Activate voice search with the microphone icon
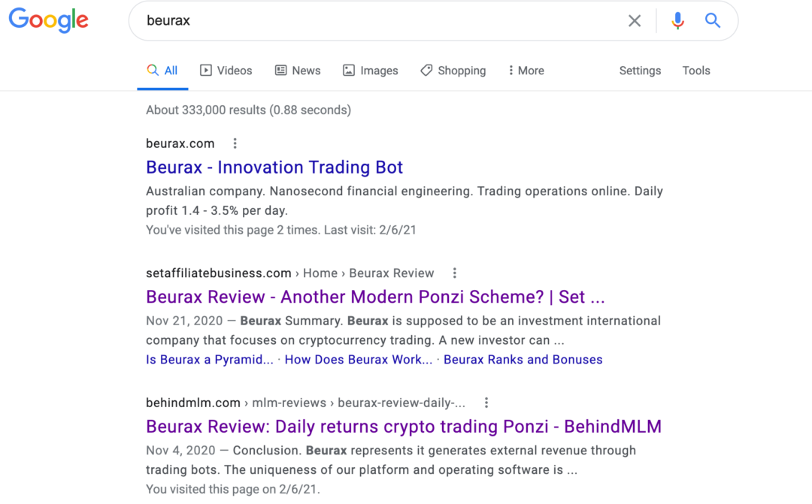The width and height of the screenshot is (812, 504). [677, 20]
